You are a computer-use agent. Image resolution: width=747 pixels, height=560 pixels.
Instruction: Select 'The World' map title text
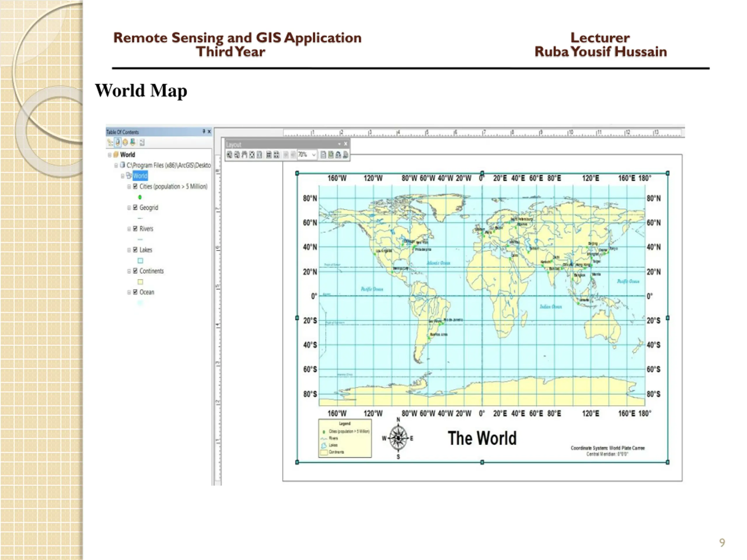(x=482, y=438)
